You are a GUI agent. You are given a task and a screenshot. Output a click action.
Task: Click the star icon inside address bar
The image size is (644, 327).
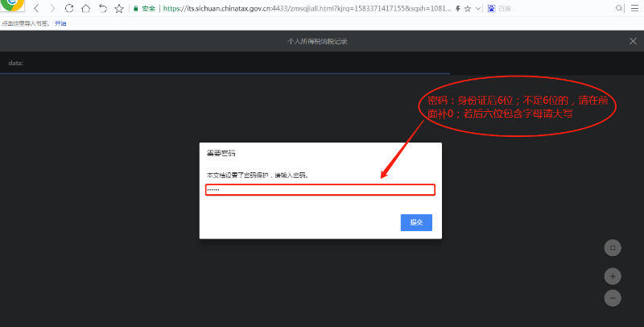click(468, 8)
